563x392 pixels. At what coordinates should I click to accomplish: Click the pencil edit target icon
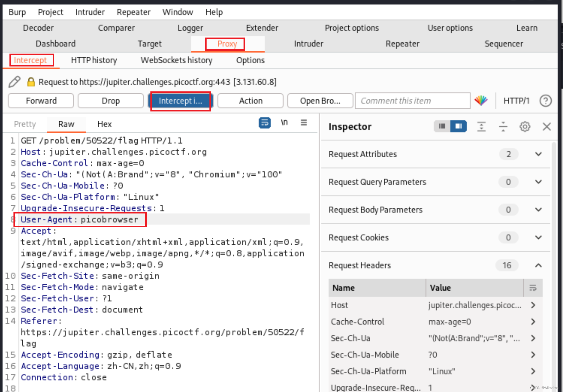point(14,82)
